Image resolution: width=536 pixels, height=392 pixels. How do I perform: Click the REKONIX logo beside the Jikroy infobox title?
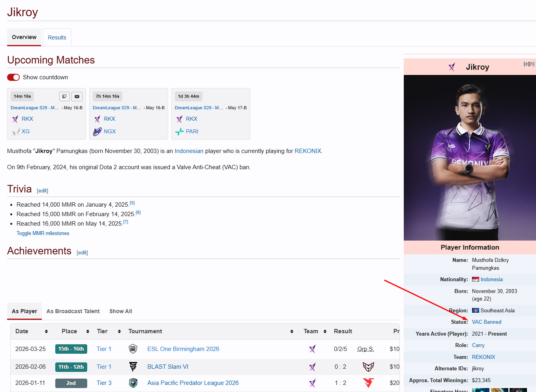click(452, 67)
